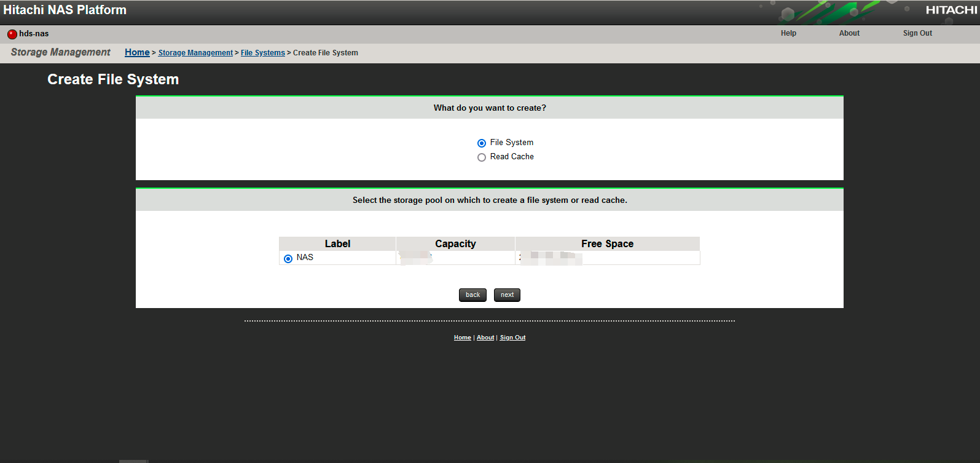Open the File Systems breadcrumb link

click(263, 53)
